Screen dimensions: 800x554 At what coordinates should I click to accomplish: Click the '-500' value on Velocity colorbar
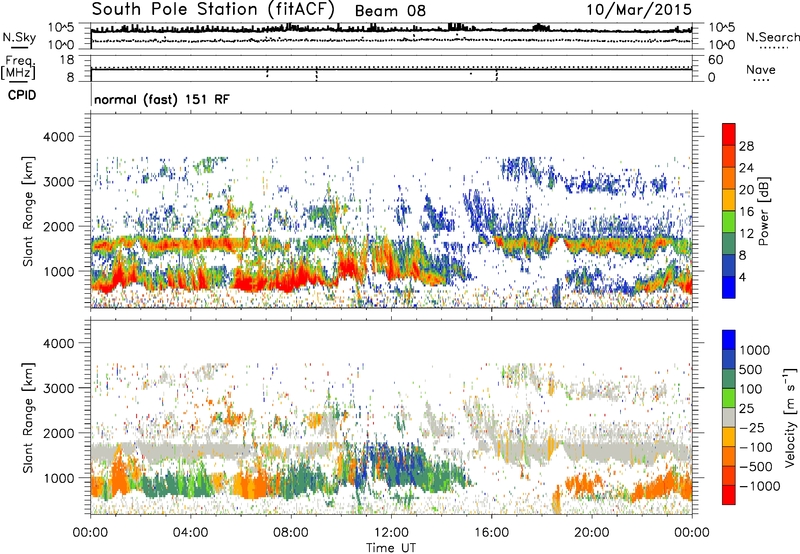[756, 467]
